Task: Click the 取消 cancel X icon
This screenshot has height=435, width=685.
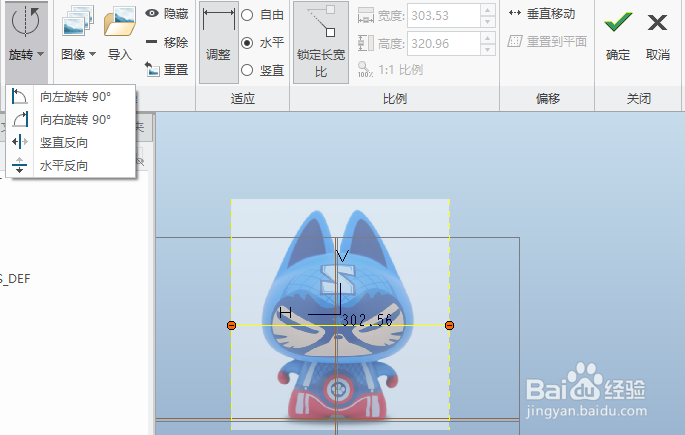Action: [x=657, y=22]
